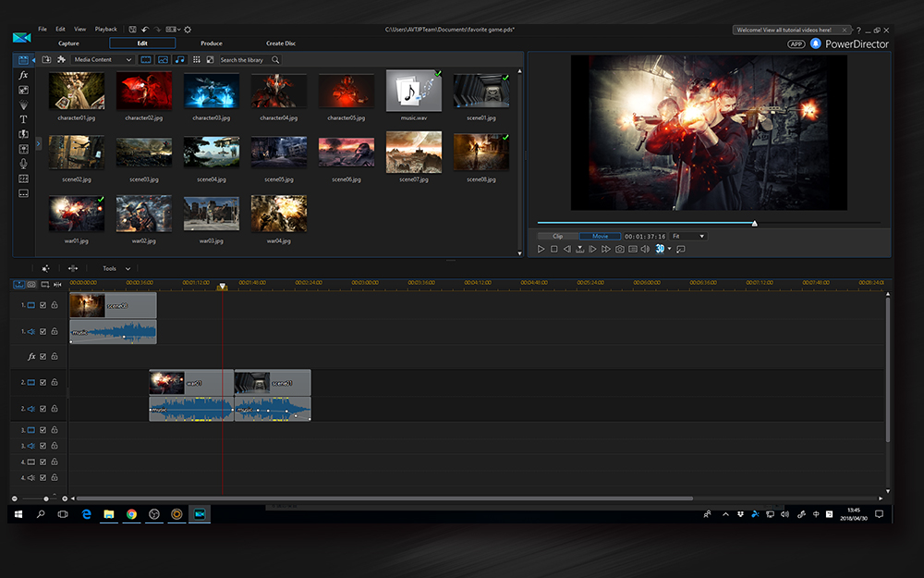Open the Playback menu
924x578 pixels.
[x=106, y=29]
